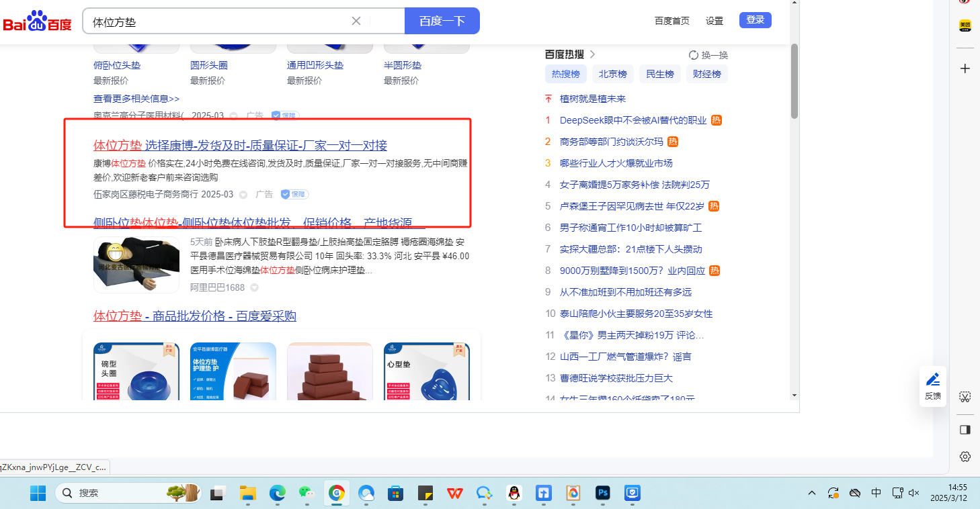980x509 pixels.
Task: Show hidden system tray icons chevron
Action: pos(812,493)
